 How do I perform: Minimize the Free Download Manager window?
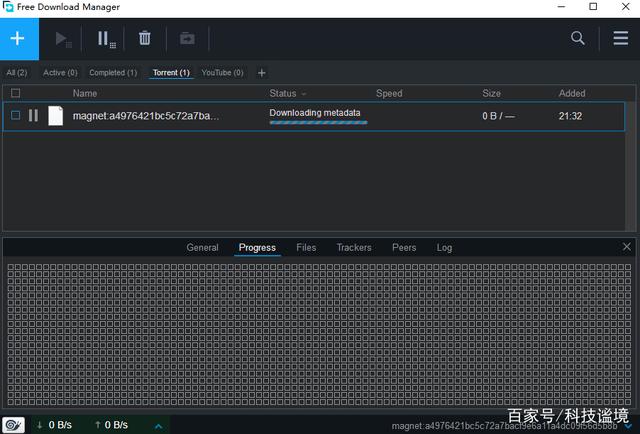point(561,7)
